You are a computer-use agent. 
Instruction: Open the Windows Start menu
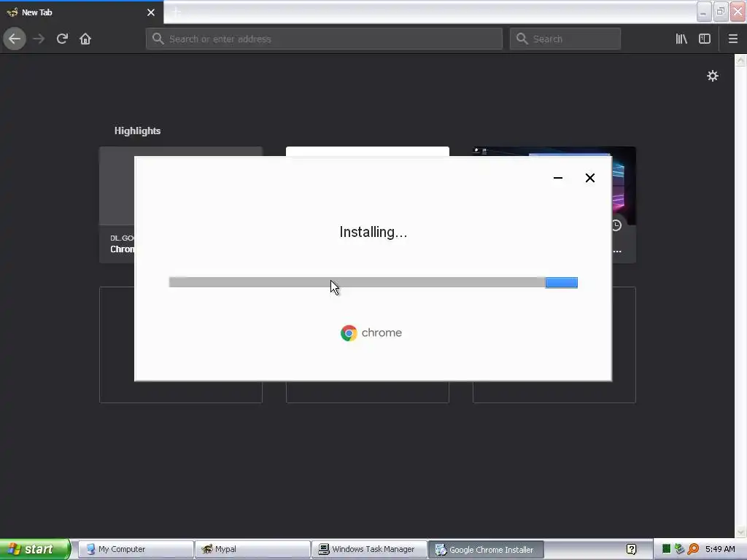click(x=35, y=549)
